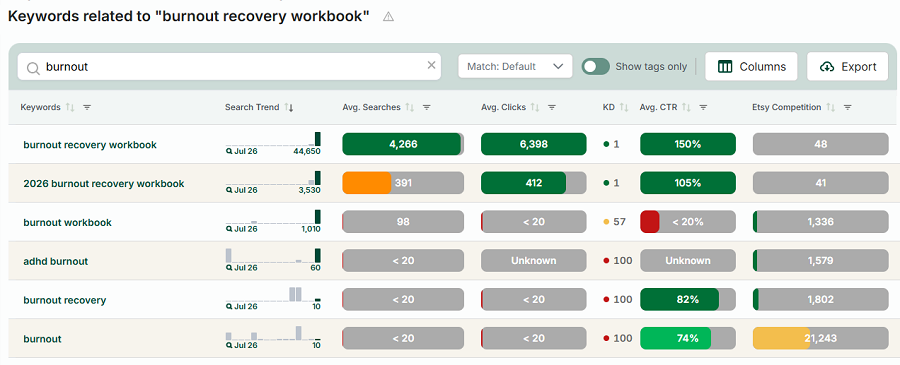
Task: Open the Keywords column filter icon
Action: coord(87,107)
